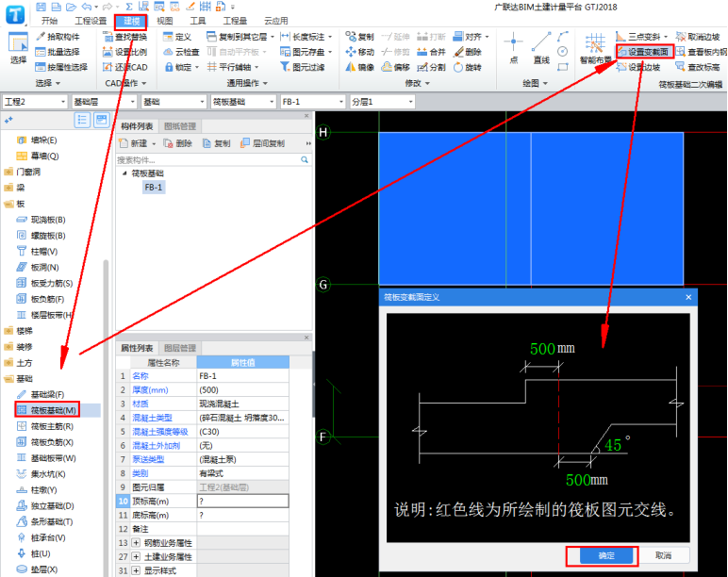Select 集水坑(K) in the navigation tree

41,474
